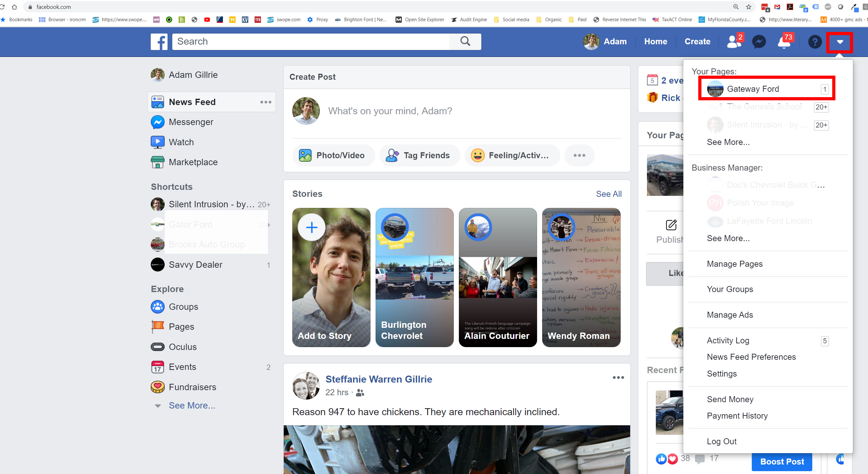The width and height of the screenshot is (868, 474).
Task: Open the Friend Requests icon
Action: pyautogui.click(x=733, y=42)
